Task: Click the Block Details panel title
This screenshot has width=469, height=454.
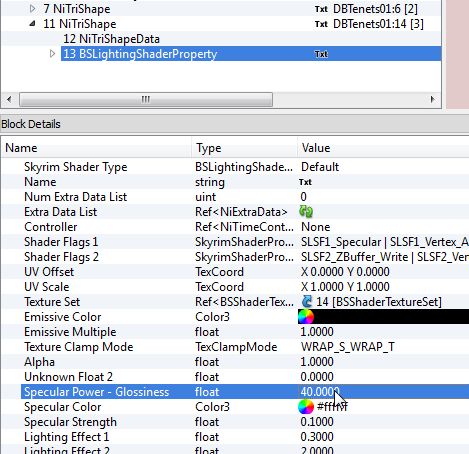Action: (31, 124)
